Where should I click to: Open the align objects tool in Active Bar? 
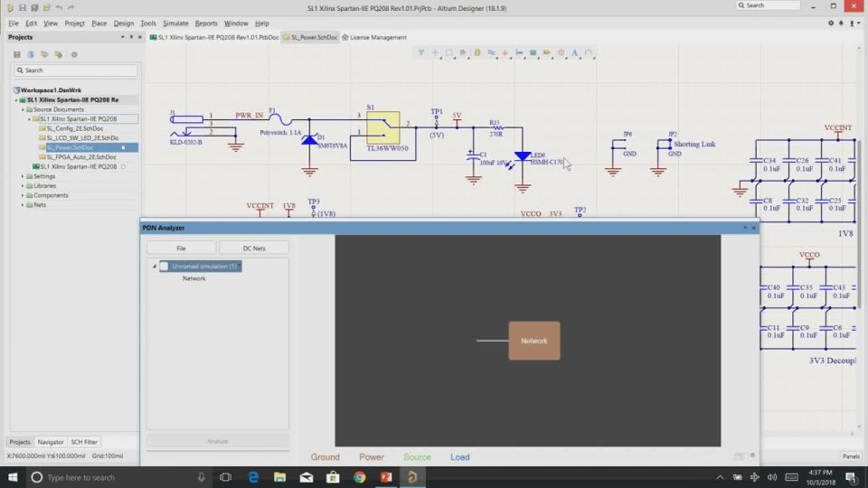[463, 52]
